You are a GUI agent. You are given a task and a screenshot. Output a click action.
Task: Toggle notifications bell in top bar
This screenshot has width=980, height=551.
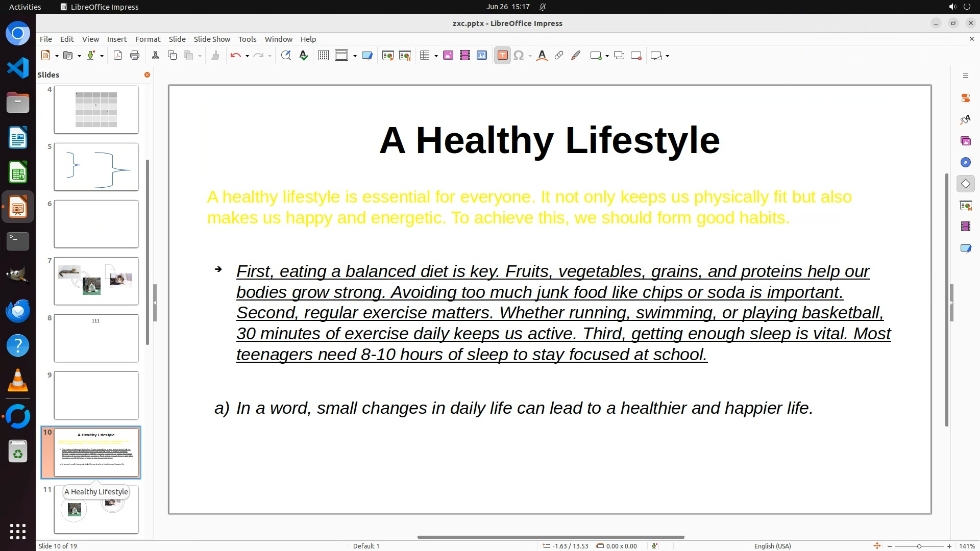543,7
